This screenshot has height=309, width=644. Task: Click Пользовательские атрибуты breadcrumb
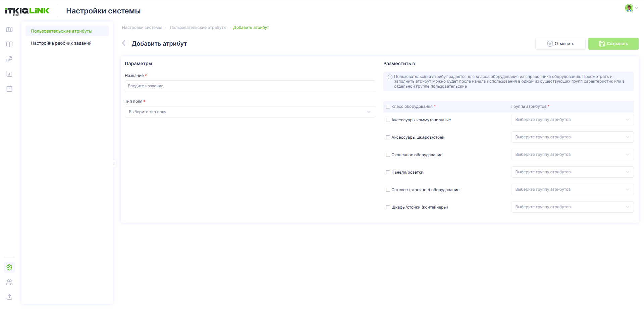[x=198, y=28]
